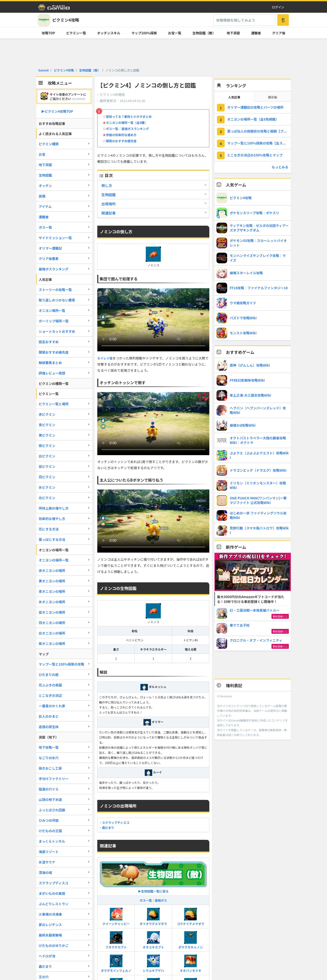Open 攻略TOP in navigation bar
327x980 pixels.
click(48, 33)
